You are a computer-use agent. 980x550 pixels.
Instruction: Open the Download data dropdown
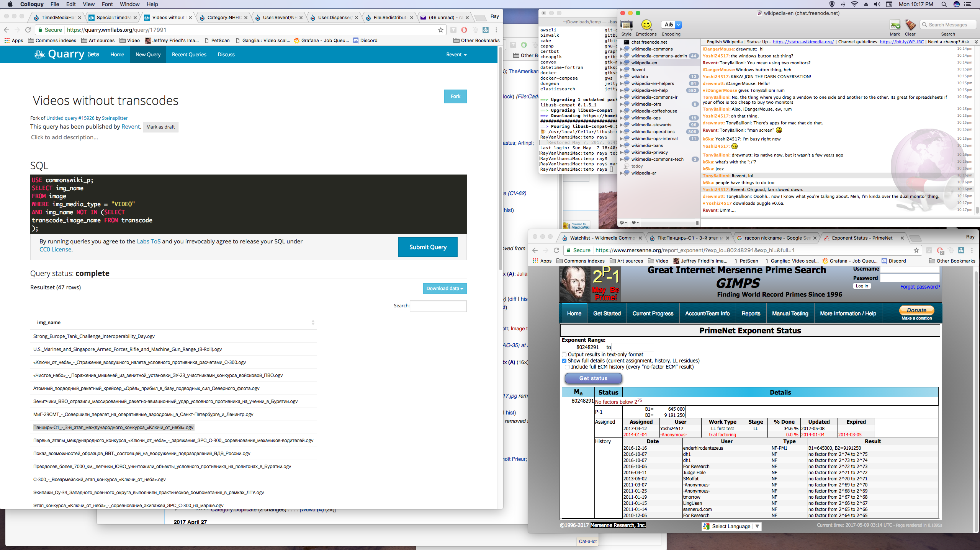click(x=445, y=289)
